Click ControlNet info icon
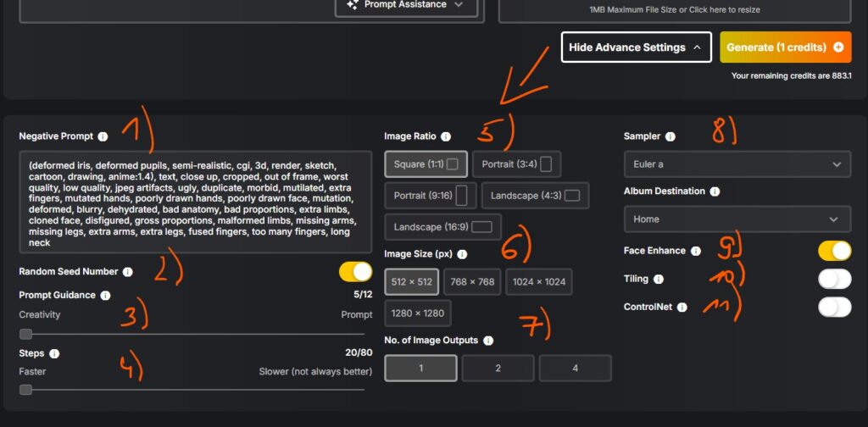Screen dimensions: 868x427 point(682,307)
